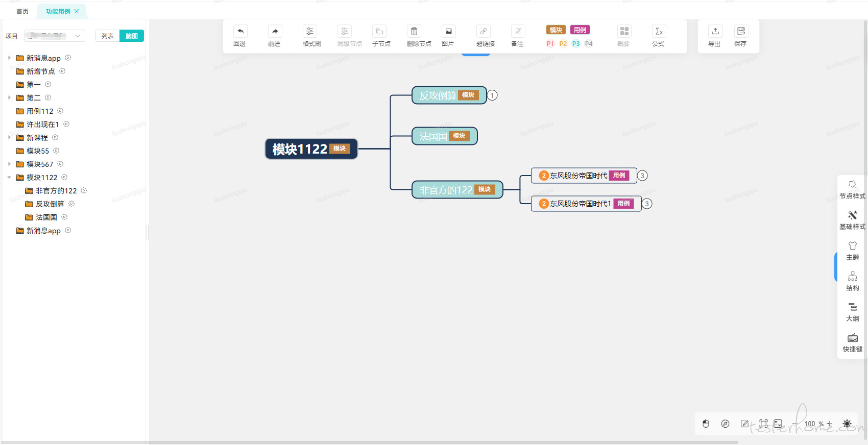Select the 法国国 mind map node
868x445 pixels.
(x=444, y=136)
